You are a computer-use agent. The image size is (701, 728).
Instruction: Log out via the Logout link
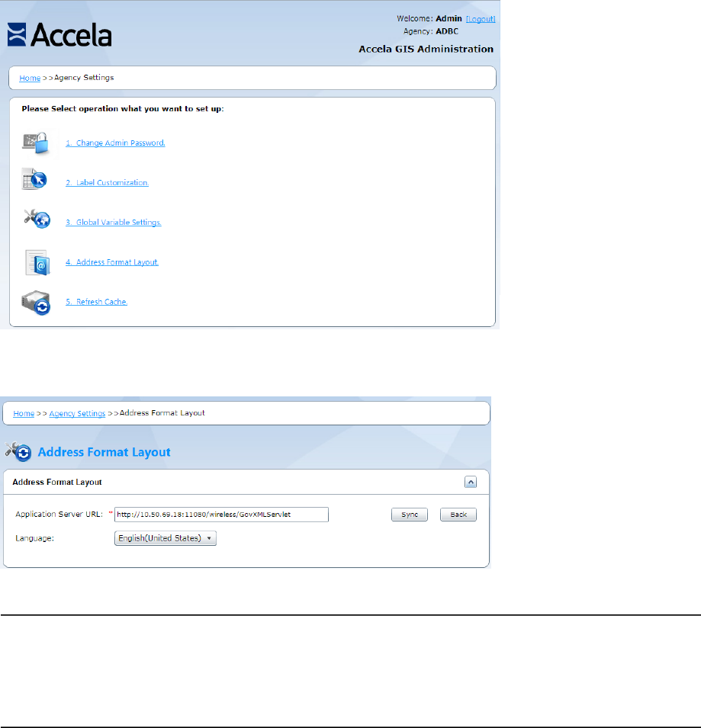pos(481,19)
